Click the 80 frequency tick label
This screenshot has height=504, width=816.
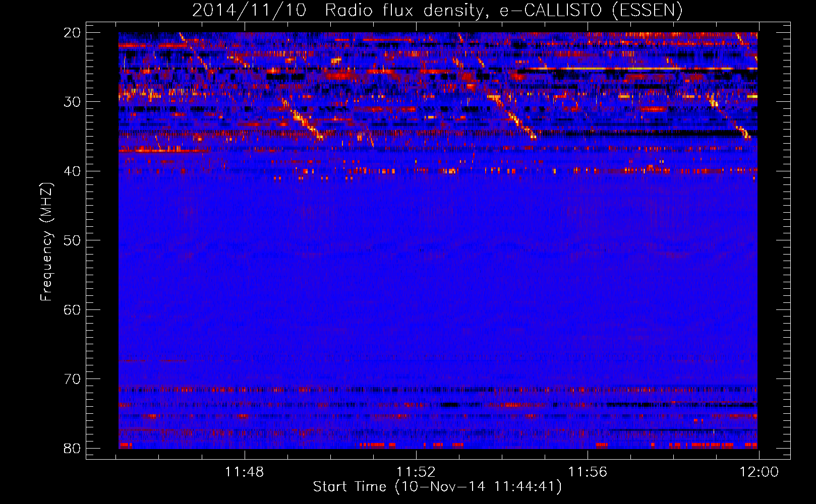coord(72,448)
